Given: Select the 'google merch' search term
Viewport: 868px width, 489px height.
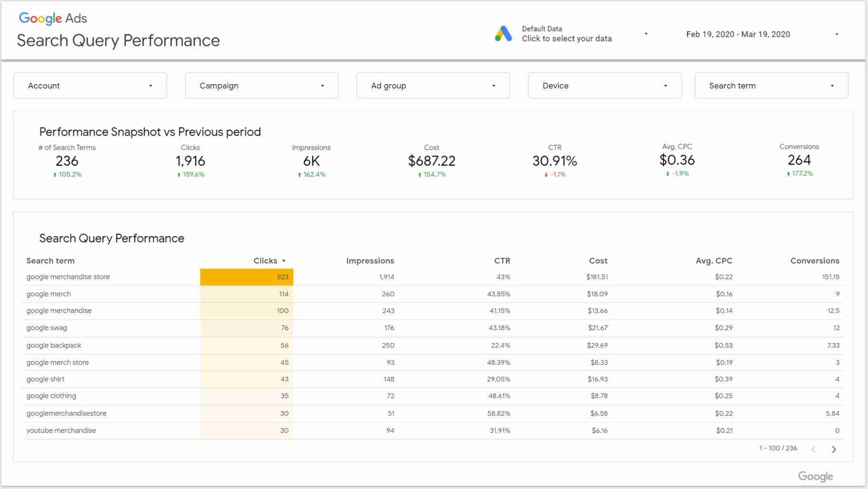Looking at the screenshot, I should (x=48, y=294).
